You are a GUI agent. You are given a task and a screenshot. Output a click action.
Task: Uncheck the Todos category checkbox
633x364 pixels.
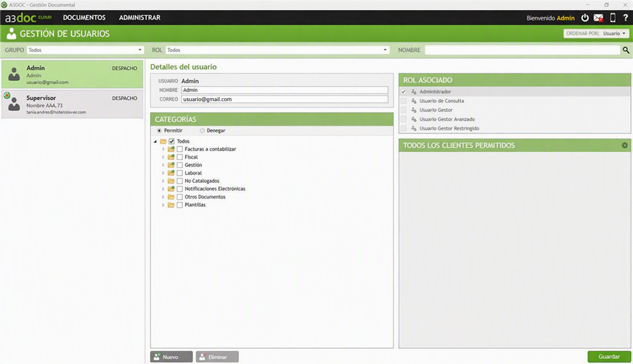pyautogui.click(x=172, y=141)
